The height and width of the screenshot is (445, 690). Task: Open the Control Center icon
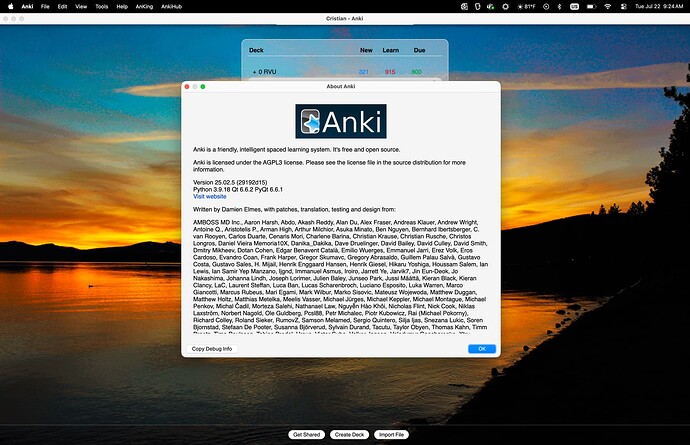click(624, 7)
